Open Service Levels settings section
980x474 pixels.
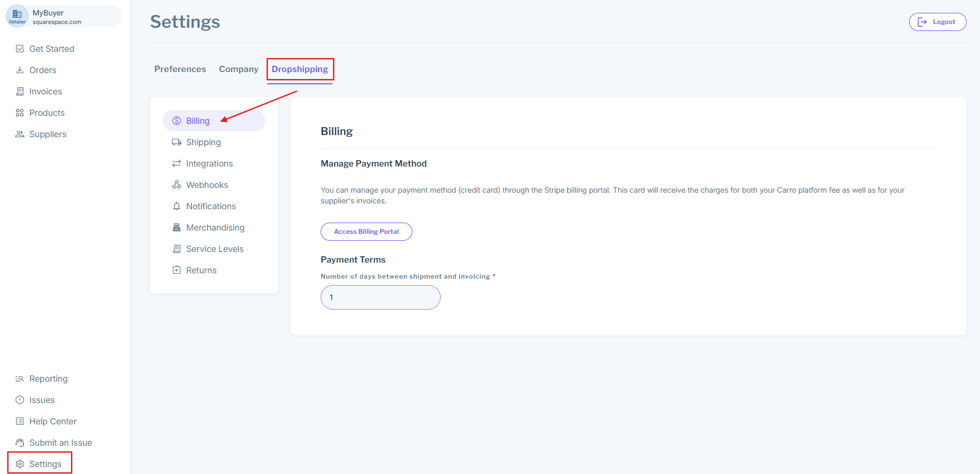point(214,249)
